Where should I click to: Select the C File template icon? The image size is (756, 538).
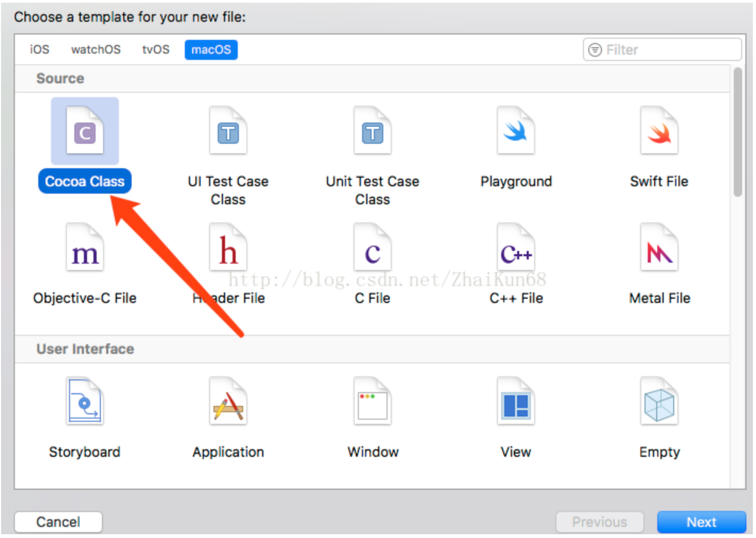[373, 248]
